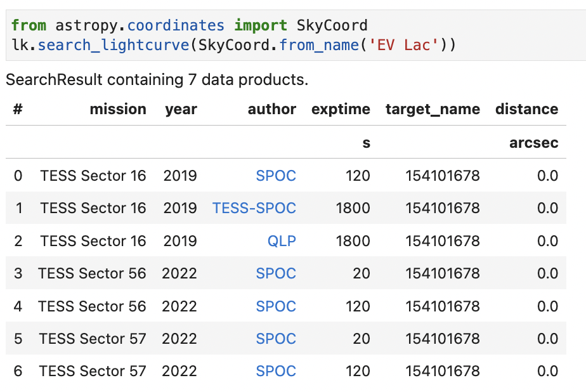This screenshot has width=586, height=392.
Task: Open the SPOC link in row 5
Action: (276, 338)
